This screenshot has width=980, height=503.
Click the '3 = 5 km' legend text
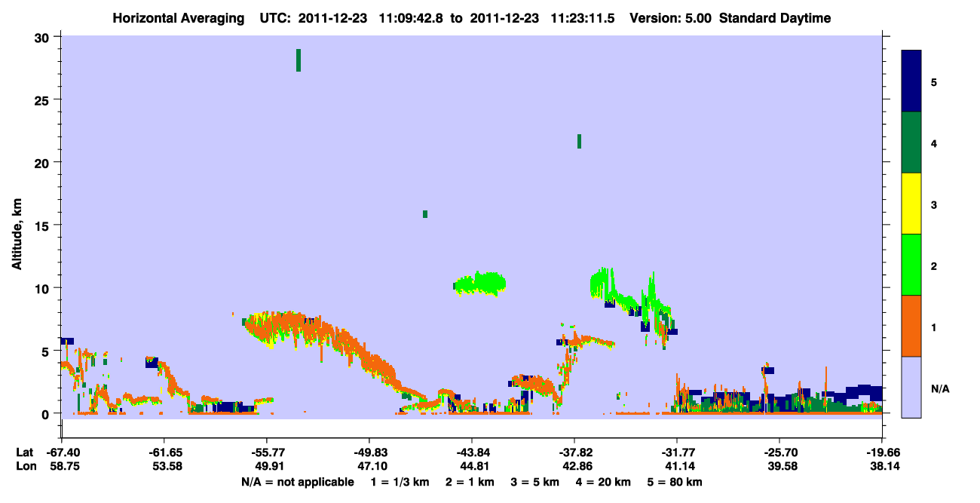pos(537,482)
